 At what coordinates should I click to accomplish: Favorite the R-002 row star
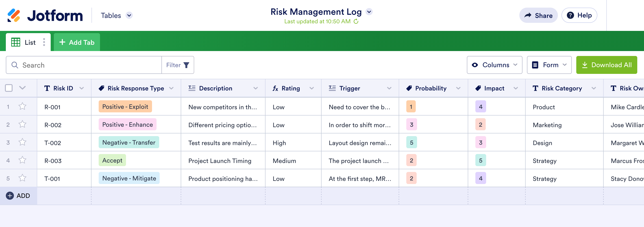pyautogui.click(x=22, y=124)
